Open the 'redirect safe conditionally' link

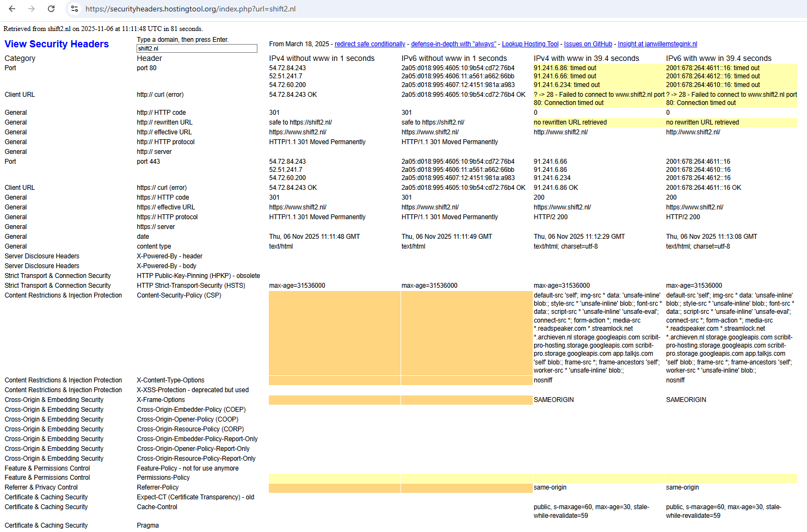coord(369,44)
